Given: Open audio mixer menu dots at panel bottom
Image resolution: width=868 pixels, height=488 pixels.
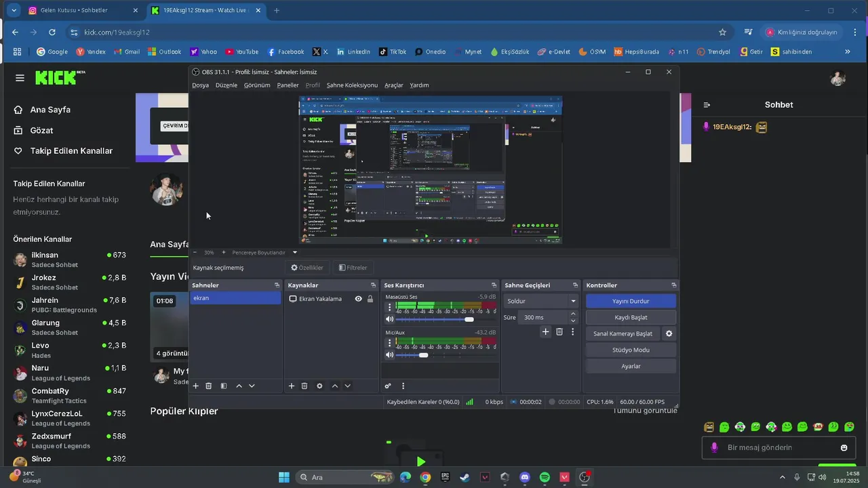Looking at the screenshot, I should click(x=403, y=386).
